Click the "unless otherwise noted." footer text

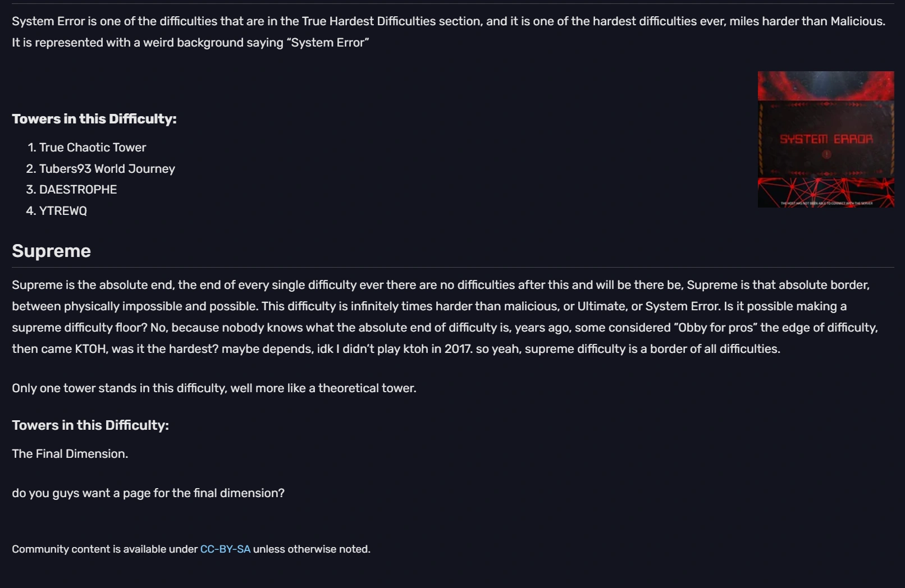[312, 549]
